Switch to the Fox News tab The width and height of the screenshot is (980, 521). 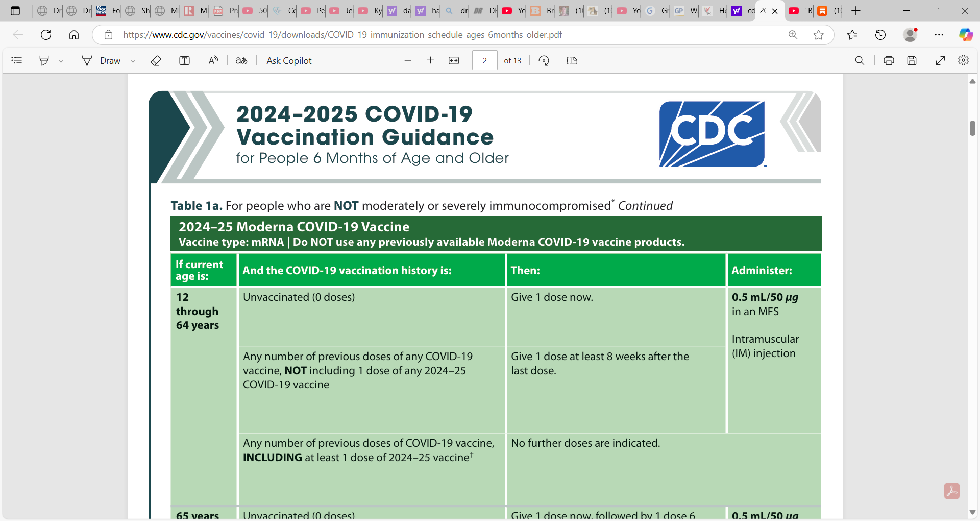(108, 11)
